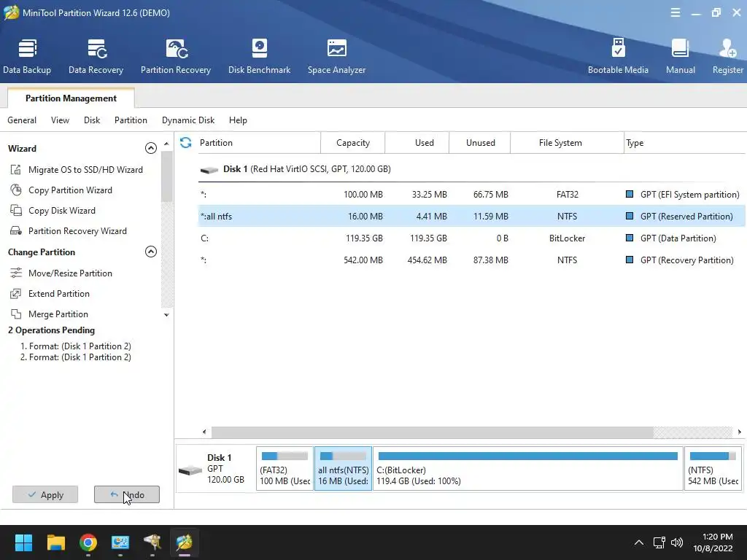Viewport: 747px width, 560px height.
Task: Sort by Capacity column header
Action: (x=352, y=142)
